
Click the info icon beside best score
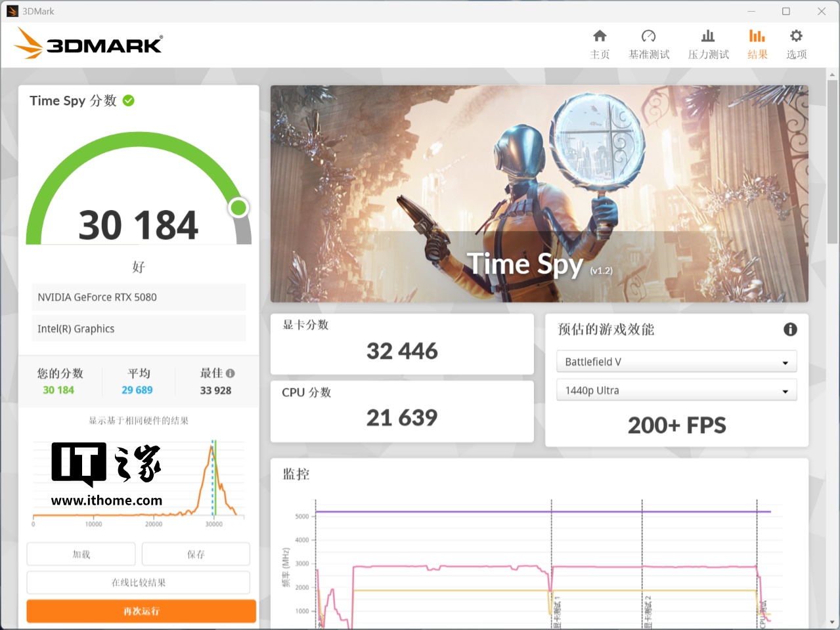tap(231, 373)
